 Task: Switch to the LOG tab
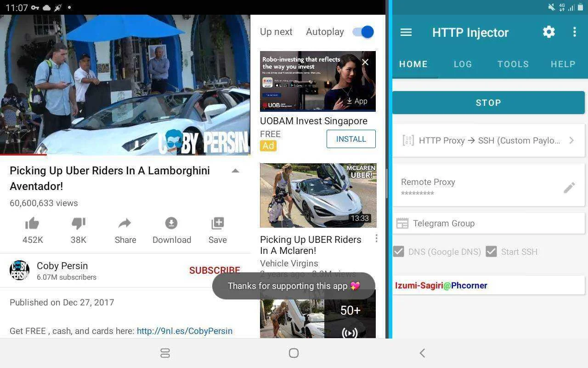click(x=463, y=64)
